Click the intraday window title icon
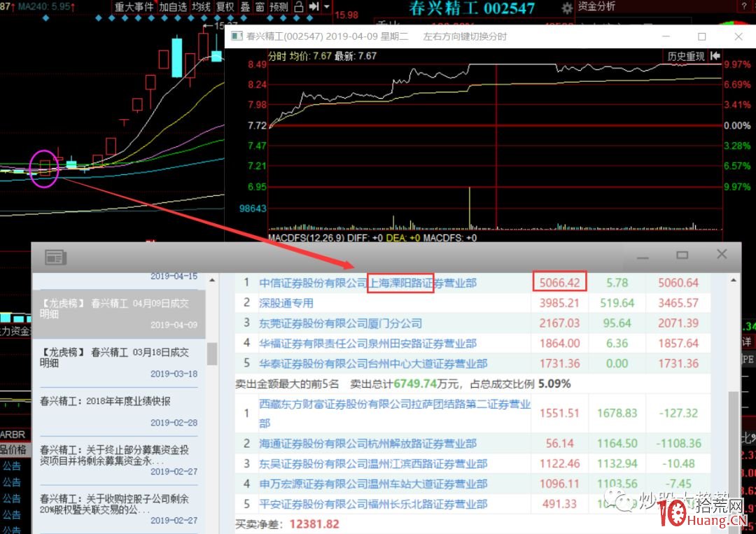The width and height of the screenshot is (756, 534). (x=237, y=36)
